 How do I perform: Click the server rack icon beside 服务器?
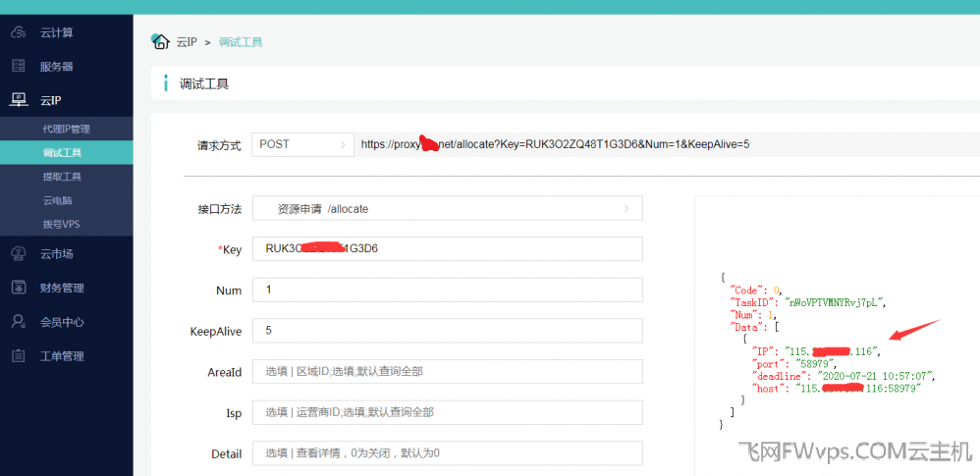pos(19,66)
